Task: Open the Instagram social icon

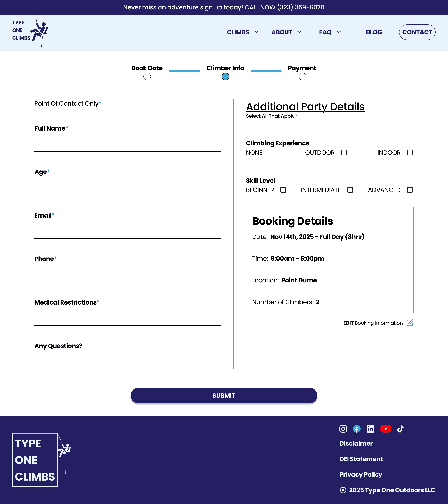Action: pos(343,429)
